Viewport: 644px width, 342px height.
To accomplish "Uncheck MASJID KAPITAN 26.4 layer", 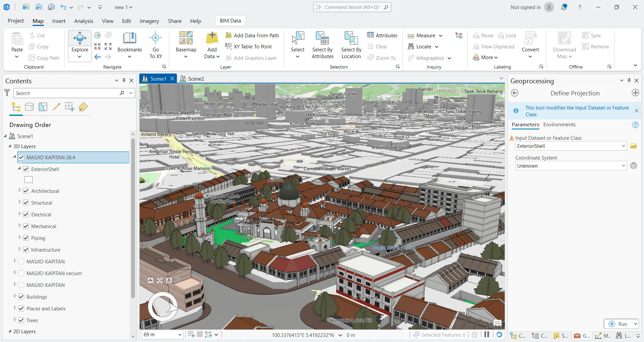I will [x=21, y=157].
